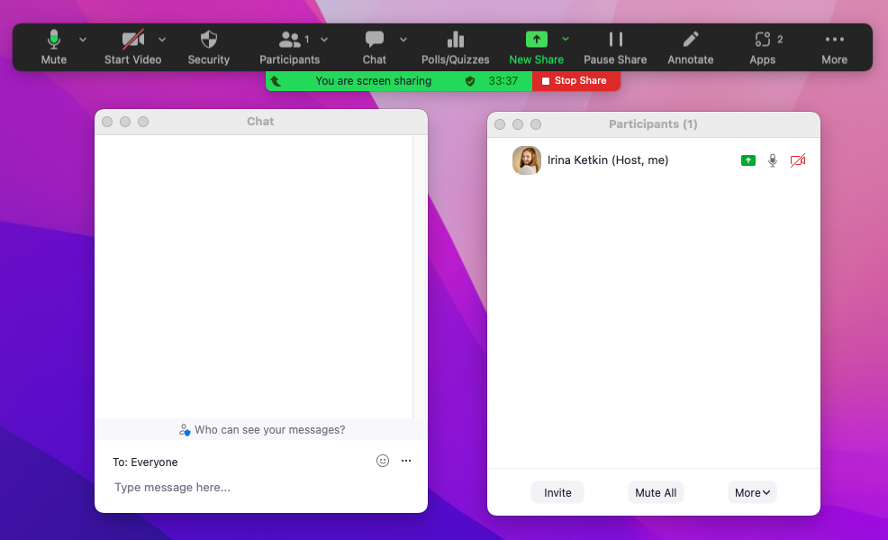888x540 pixels.
Task: Click the 33:37 meeting timer
Action: pos(503,81)
